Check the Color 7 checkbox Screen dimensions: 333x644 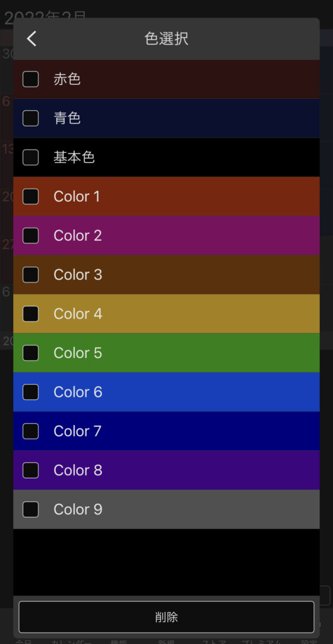[x=31, y=431]
